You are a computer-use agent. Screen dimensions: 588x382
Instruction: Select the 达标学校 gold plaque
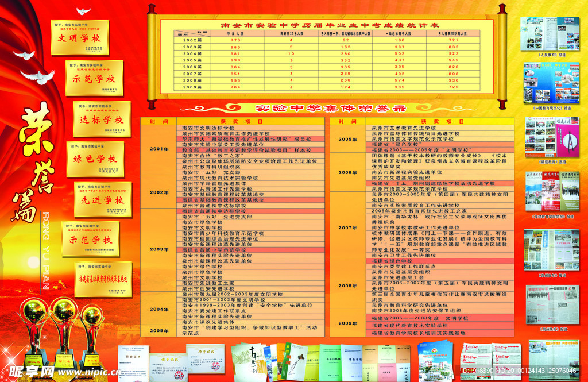[x=102, y=119]
